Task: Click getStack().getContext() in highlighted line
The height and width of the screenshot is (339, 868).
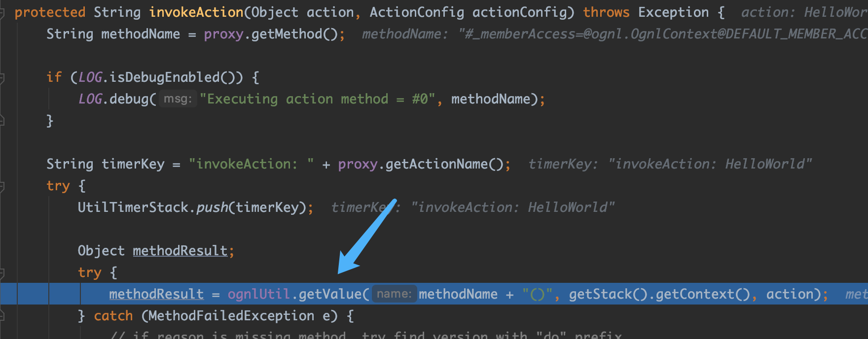Action: [659, 294]
